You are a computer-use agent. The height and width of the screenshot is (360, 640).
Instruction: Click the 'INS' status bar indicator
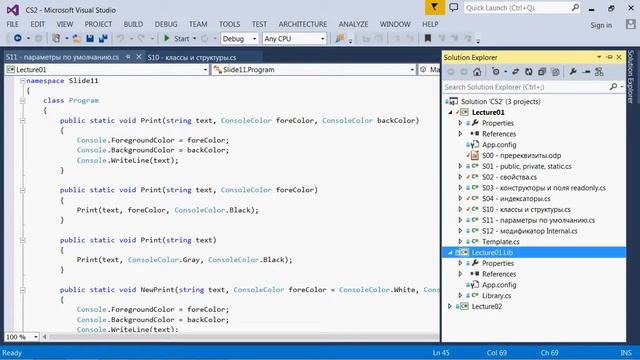point(626,353)
